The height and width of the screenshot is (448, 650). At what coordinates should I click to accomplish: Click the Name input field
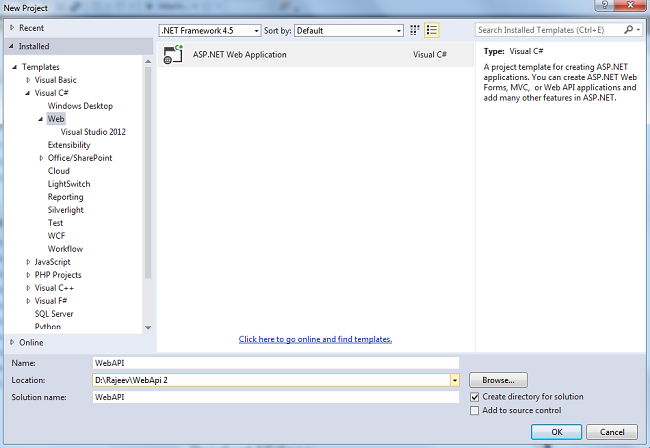click(x=276, y=363)
